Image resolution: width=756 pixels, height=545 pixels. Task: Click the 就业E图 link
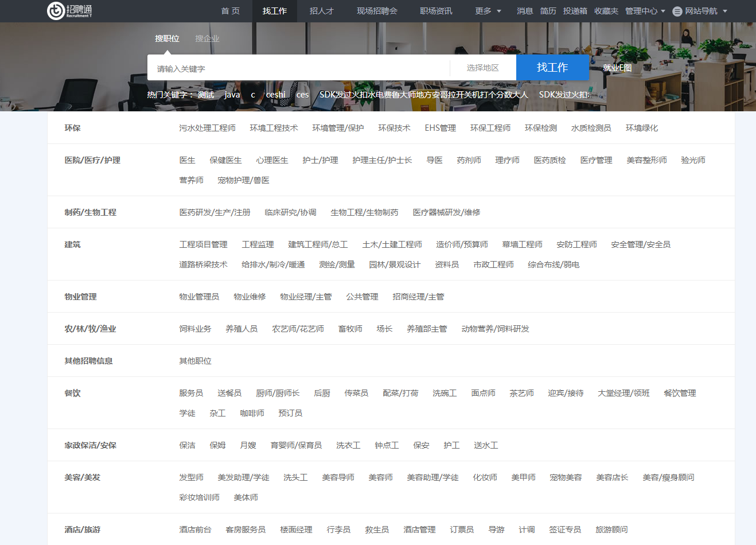pyautogui.click(x=617, y=68)
